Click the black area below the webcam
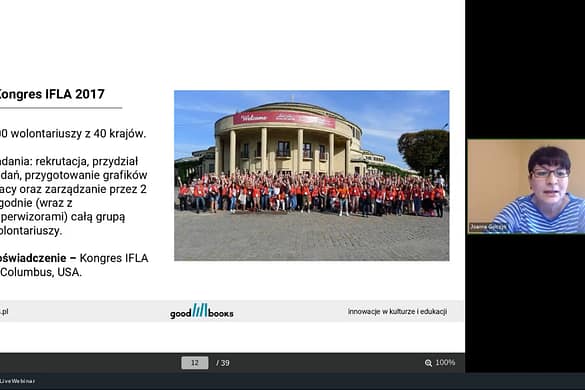585x390 pixels. (x=525, y=303)
